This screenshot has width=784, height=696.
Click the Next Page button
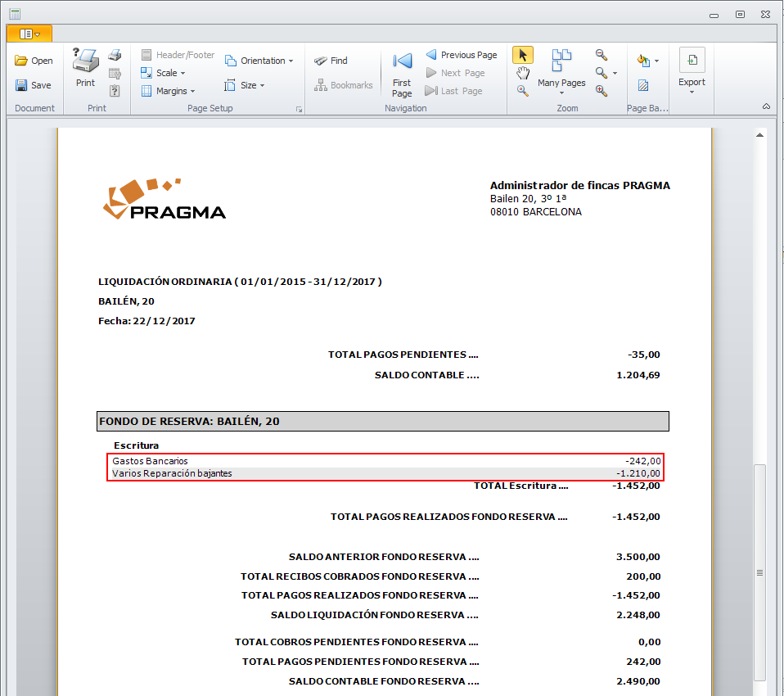(x=455, y=73)
